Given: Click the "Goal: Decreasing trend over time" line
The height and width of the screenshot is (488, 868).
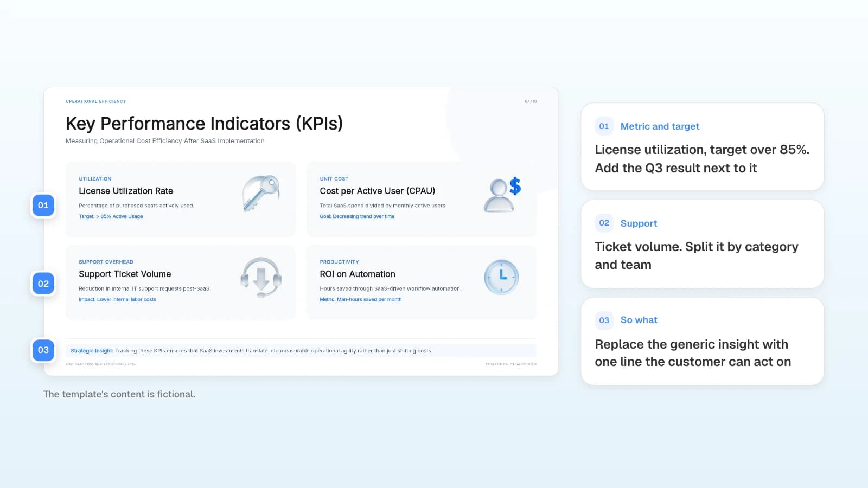Looking at the screenshot, I should click(x=357, y=216).
